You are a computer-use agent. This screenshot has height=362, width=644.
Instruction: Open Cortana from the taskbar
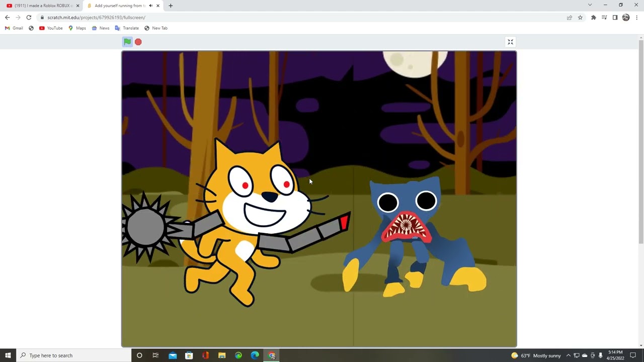click(x=139, y=355)
